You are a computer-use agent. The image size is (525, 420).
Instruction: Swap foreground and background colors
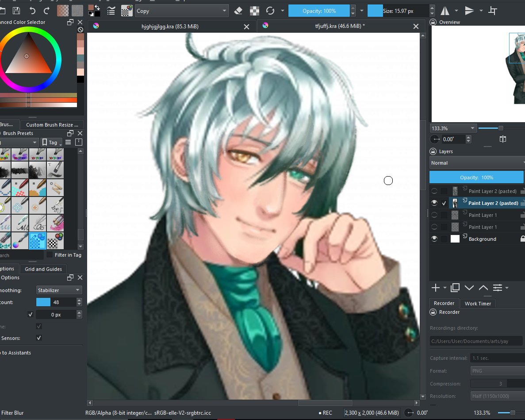pos(97,7)
